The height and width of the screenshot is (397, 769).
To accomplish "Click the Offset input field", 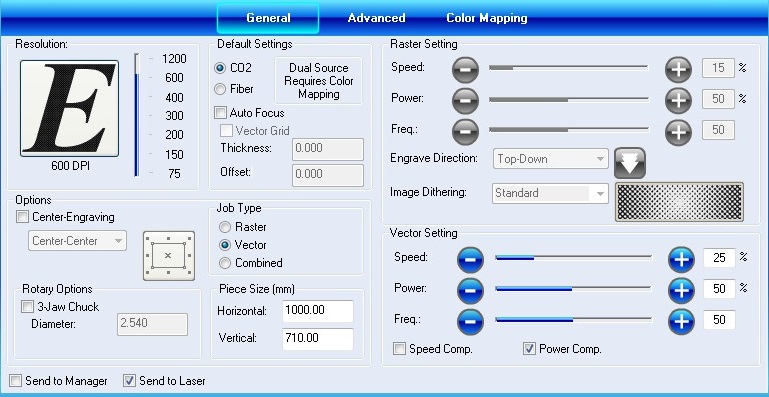I will pyautogui.click(x=328, y=175).
